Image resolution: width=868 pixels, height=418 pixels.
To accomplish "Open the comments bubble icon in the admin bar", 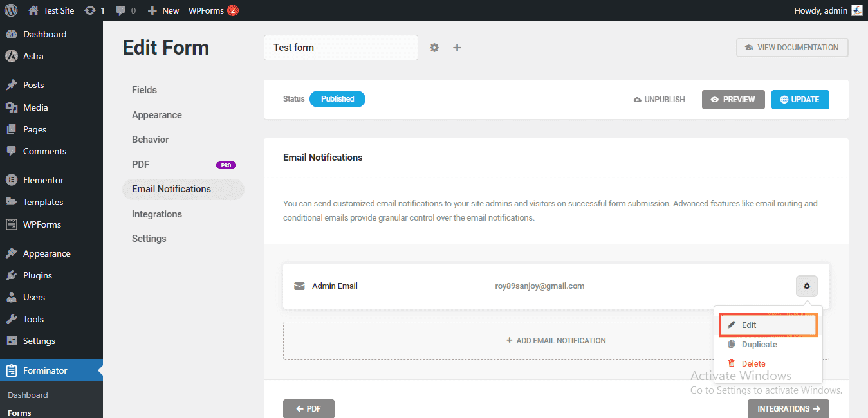I will click(x=120, y=10).
